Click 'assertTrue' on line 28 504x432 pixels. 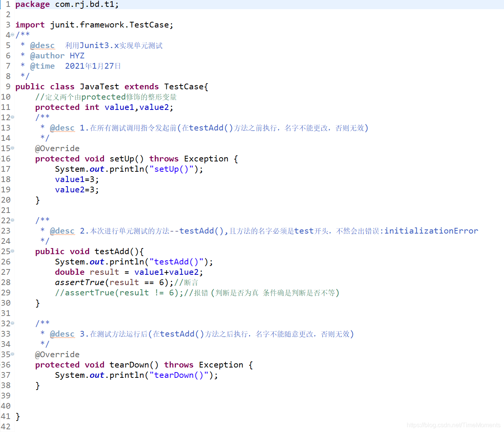click(x=80, y=282)
